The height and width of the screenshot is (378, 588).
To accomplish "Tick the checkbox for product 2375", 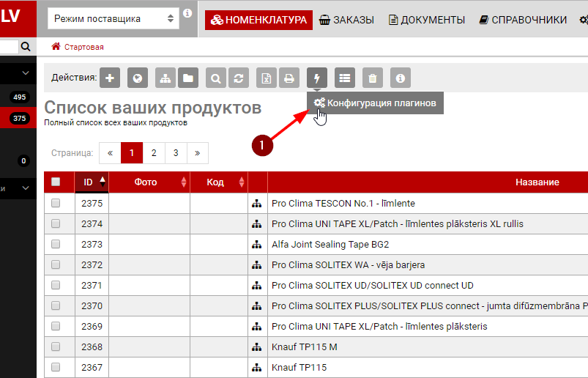I will 56,203.
